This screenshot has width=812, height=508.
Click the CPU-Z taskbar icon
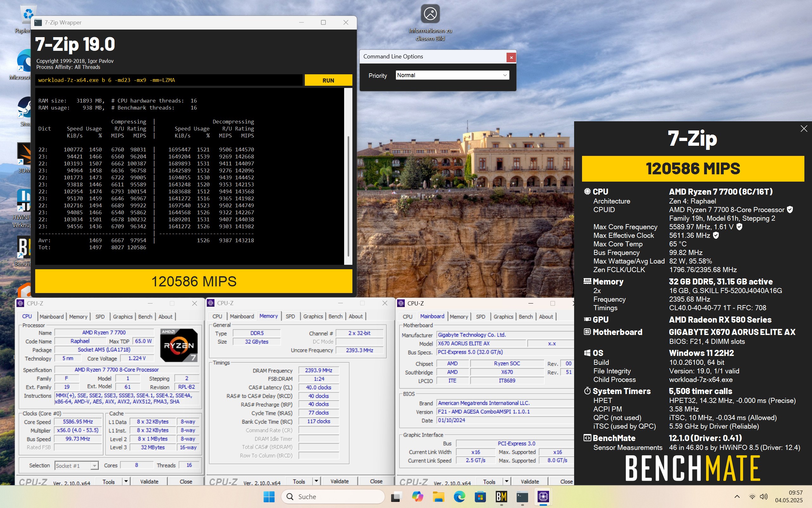click(x=543, y=497)
